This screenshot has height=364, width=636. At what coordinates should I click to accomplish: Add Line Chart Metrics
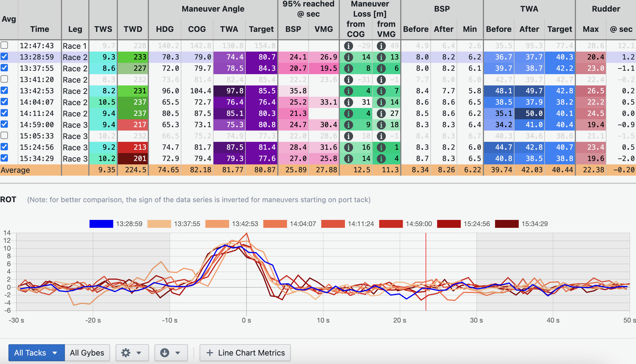[245, 353]
